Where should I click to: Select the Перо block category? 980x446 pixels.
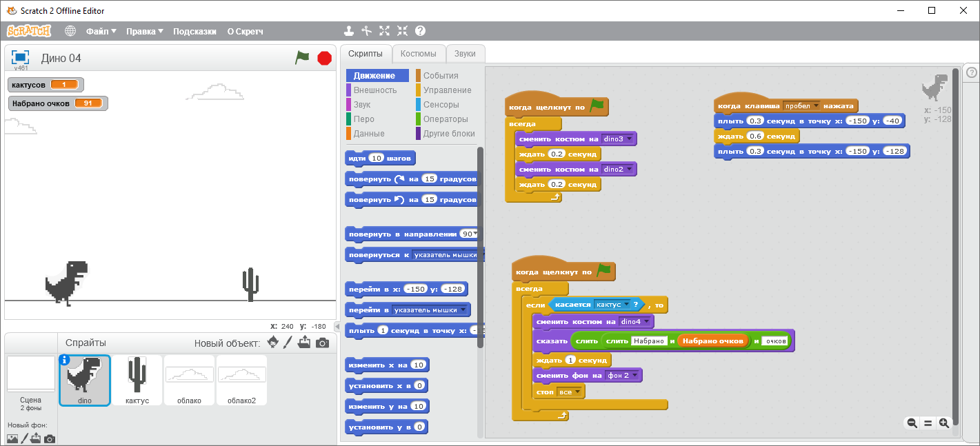click(377, 119)
